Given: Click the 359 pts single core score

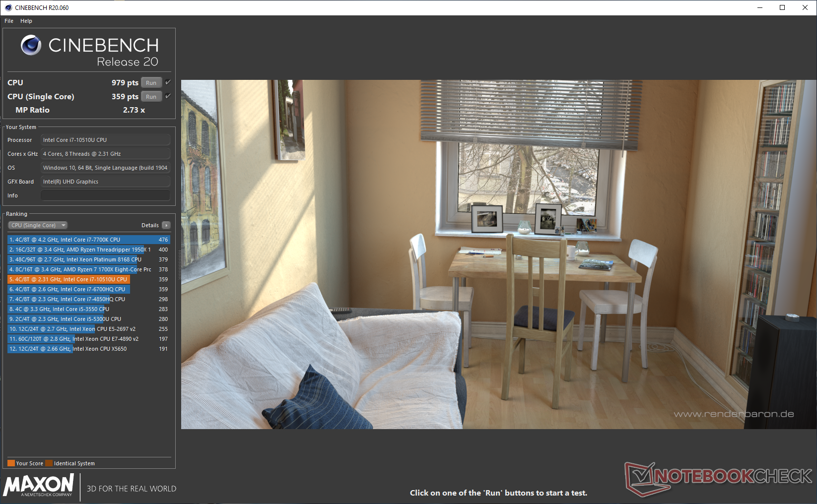Looking at the screenshot, I should (125, 97).
